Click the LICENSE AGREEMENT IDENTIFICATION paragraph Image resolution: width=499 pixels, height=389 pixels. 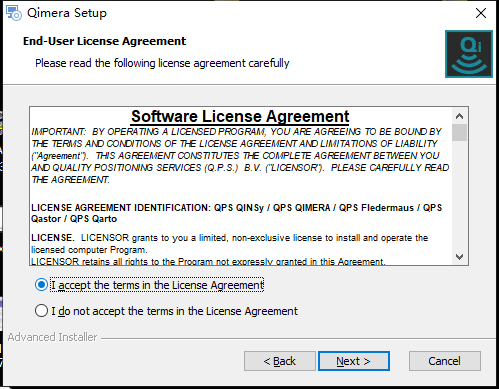[236, 213]
